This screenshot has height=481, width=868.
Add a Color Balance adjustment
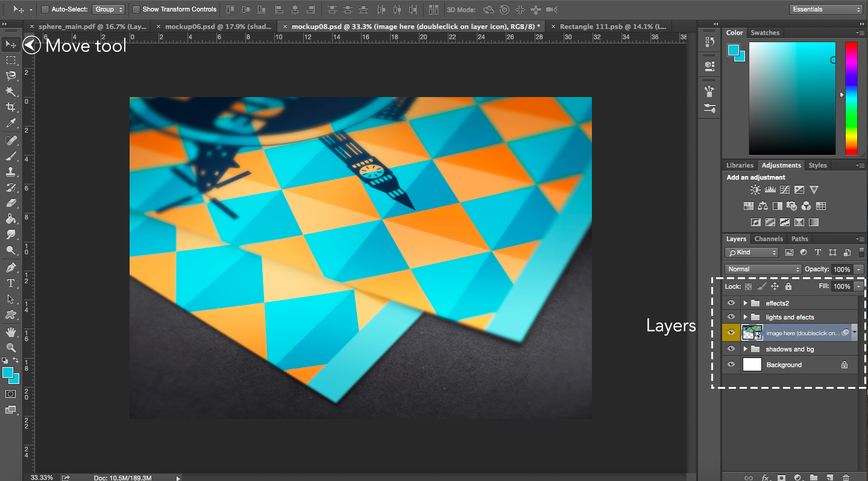pos(763,206)
